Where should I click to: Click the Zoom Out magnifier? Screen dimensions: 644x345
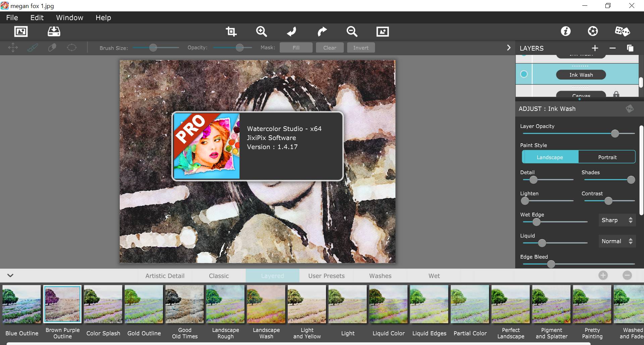352,31
